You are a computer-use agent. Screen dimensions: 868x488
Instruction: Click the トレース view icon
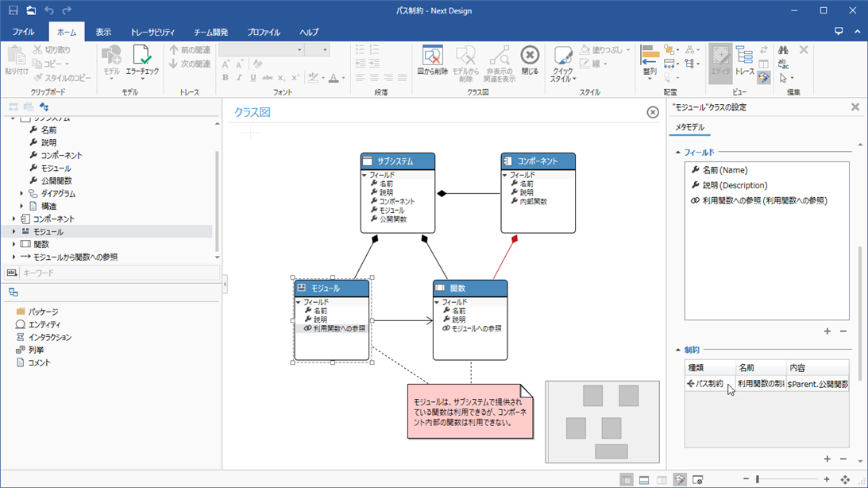(744, 57)
